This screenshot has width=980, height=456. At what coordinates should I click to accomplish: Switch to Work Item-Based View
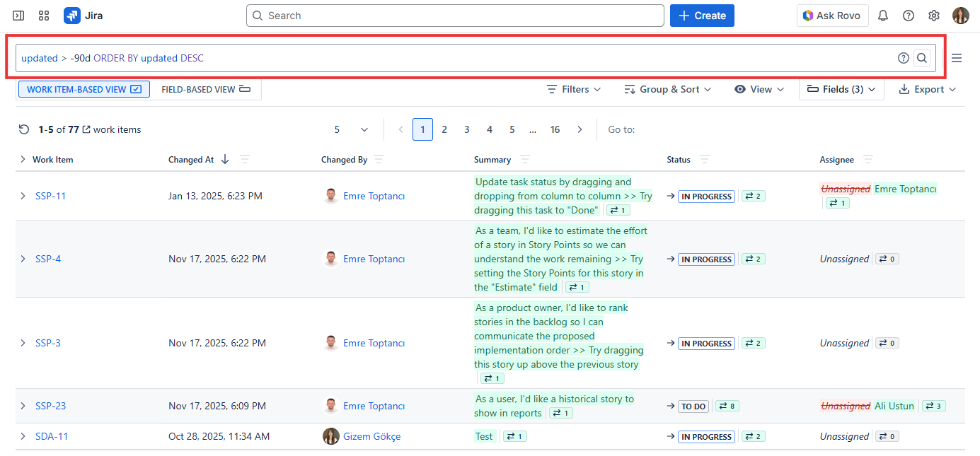coord(84,89)
